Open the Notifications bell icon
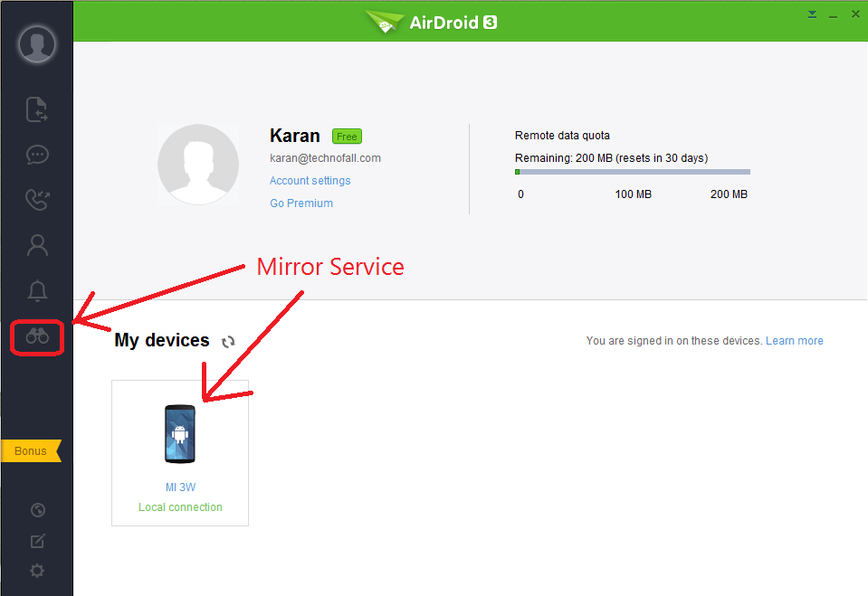The width and height of the screenshot is (868, 596). pos(37,290)
